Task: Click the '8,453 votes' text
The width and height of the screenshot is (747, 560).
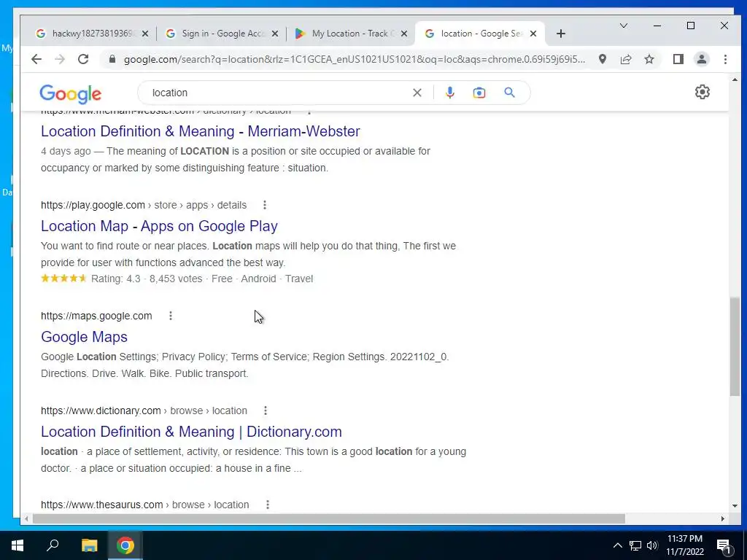Action: (176, 279)
